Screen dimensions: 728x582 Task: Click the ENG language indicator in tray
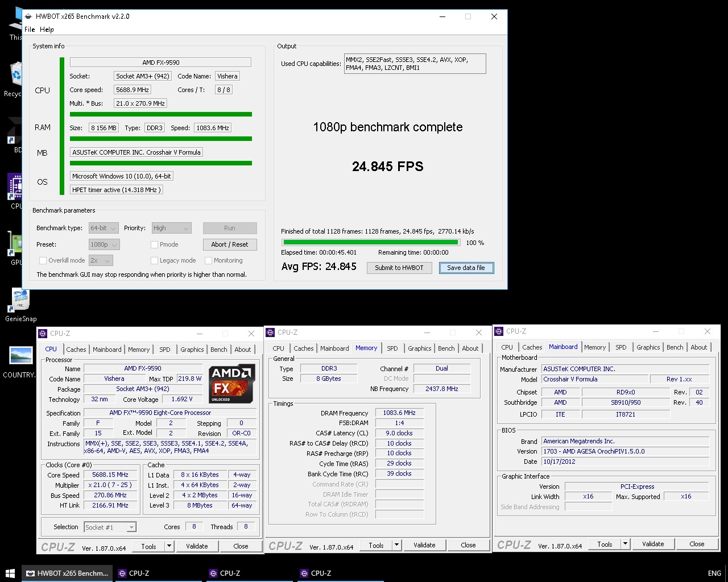click(714, 573)
